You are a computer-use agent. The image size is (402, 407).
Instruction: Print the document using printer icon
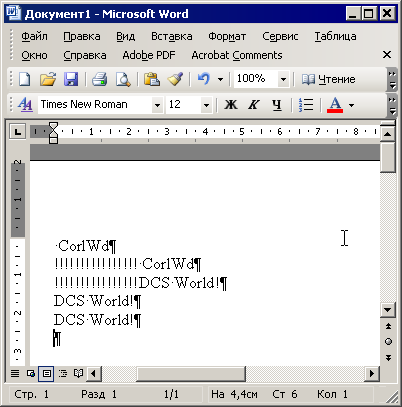99,79
